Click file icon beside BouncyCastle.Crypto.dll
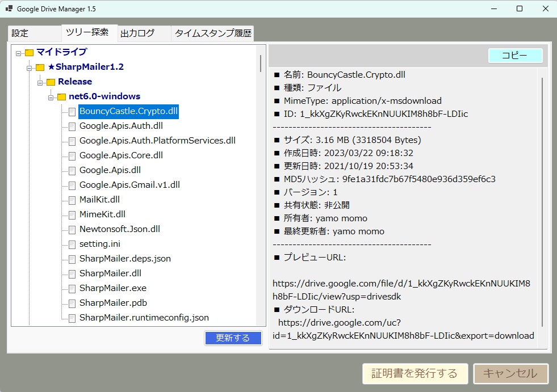557x392 pixels. click(x=72, y=112)
